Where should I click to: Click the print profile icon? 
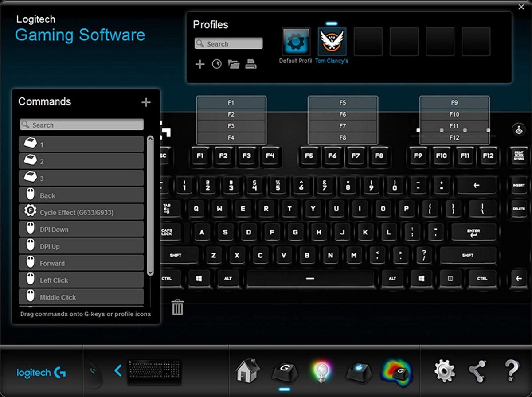(x=251, y=64)
